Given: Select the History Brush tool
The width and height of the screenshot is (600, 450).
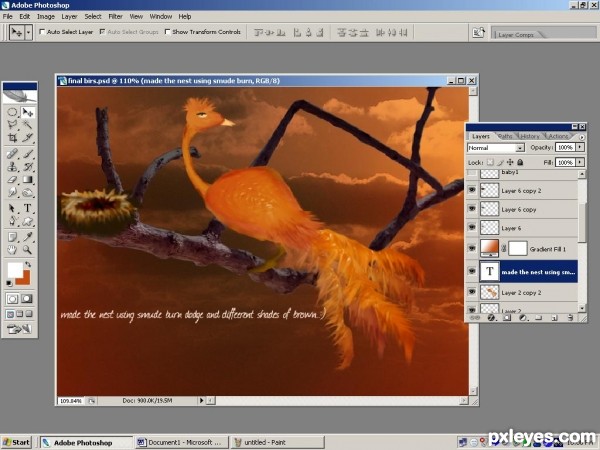Looking at the screenshot, I should [x=28, y=166].
